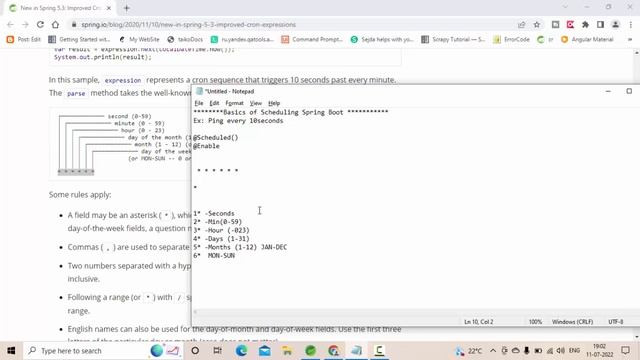The image size is (640, 360).
Task: Switch to Notepad via its taskbar icon
Action: pyautogui.click(x=356, y=351)
